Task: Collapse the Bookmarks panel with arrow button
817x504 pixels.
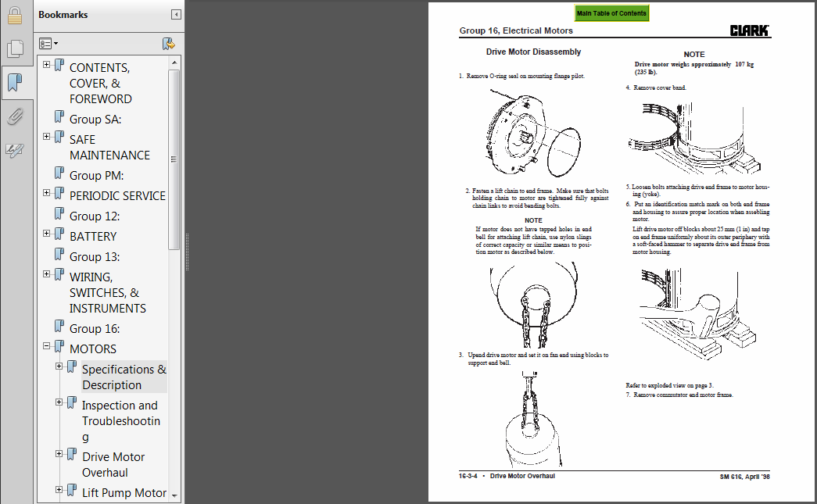Action: click(x=176, y=15)
